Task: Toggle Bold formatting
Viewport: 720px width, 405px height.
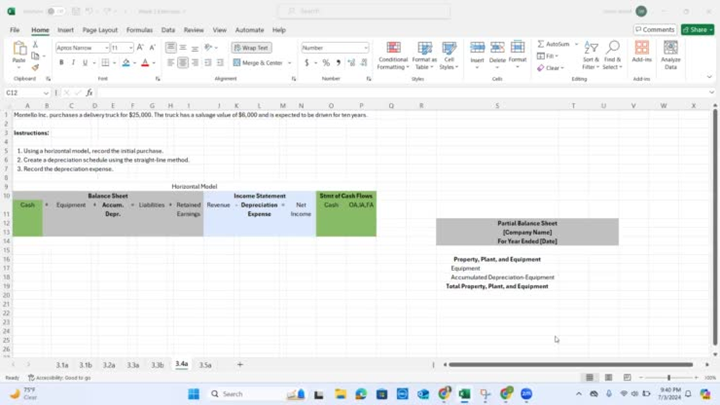Action: tap(61, 63)
